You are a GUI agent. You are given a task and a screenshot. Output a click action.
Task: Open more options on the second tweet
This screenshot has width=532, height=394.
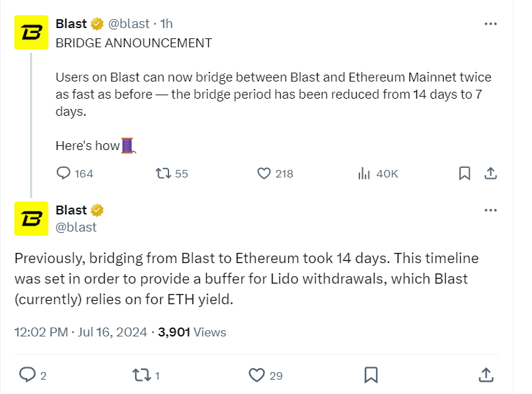491,210
